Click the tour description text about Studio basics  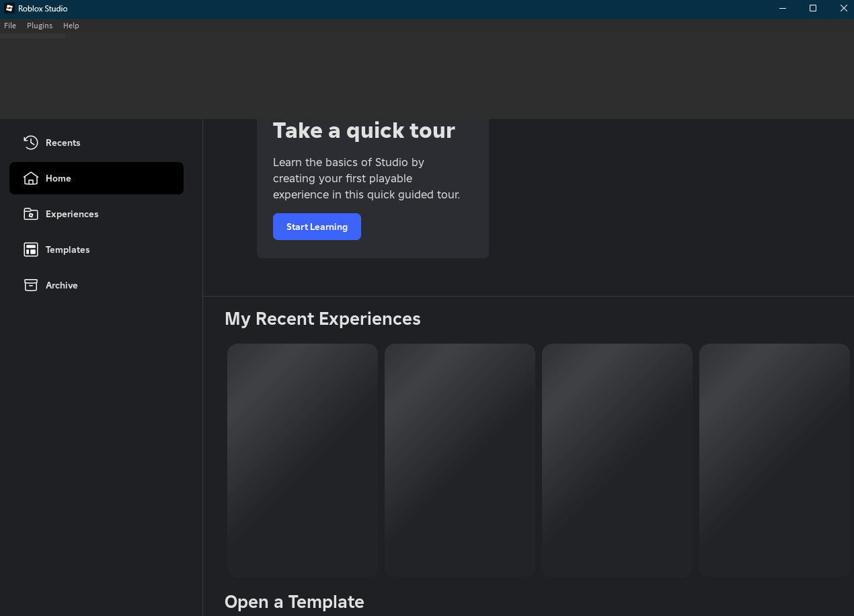(x=366, y=178)
